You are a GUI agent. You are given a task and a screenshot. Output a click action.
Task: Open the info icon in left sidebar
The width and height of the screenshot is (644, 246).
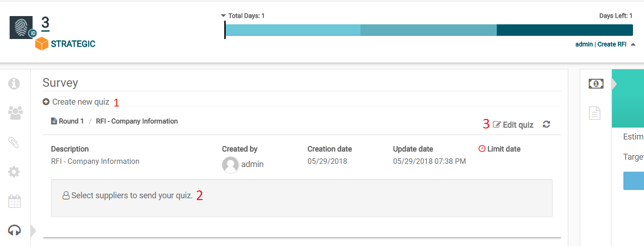click(14, 84)
